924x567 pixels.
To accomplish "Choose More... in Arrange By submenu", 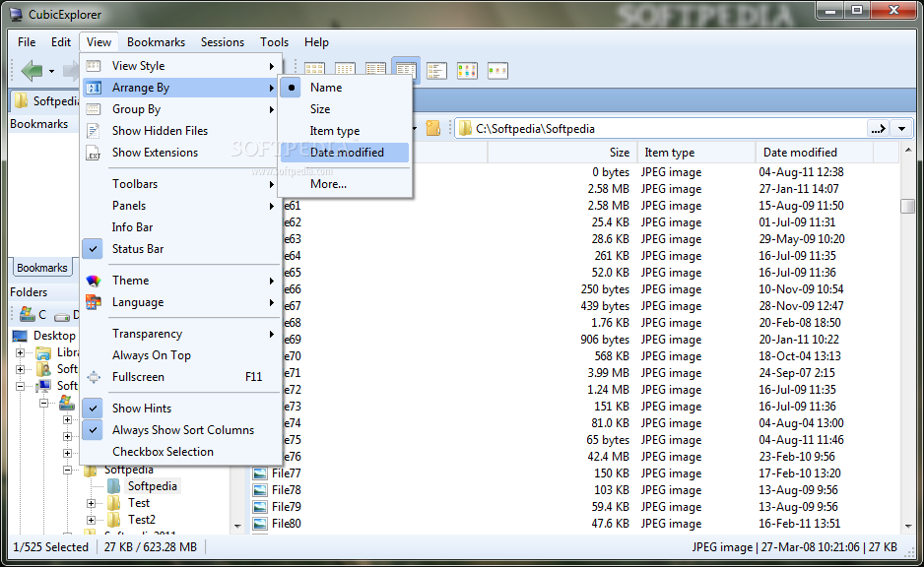I will click(345, 184).
